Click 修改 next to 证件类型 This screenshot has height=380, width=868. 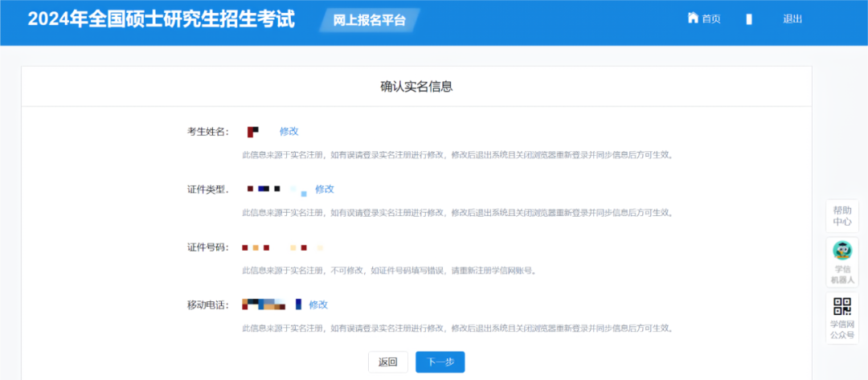tap(324, 190)
